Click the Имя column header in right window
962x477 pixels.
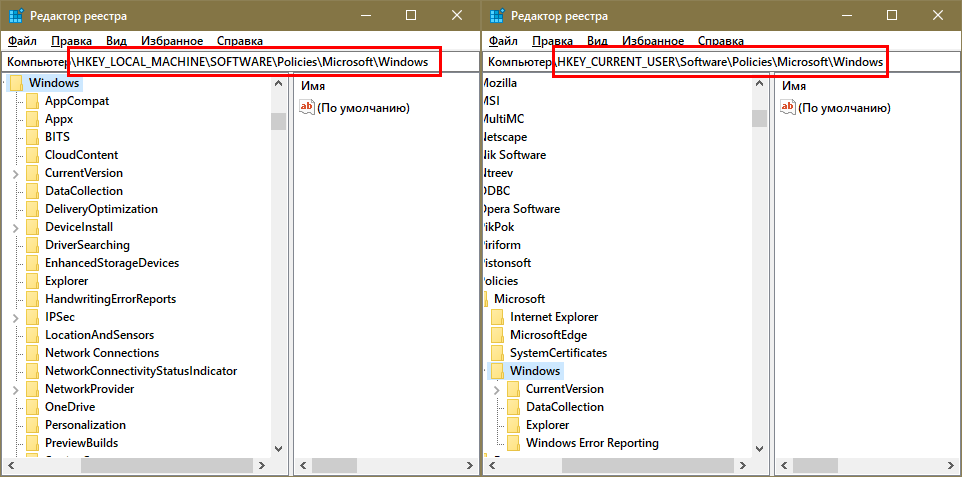[x=792, y=86]
